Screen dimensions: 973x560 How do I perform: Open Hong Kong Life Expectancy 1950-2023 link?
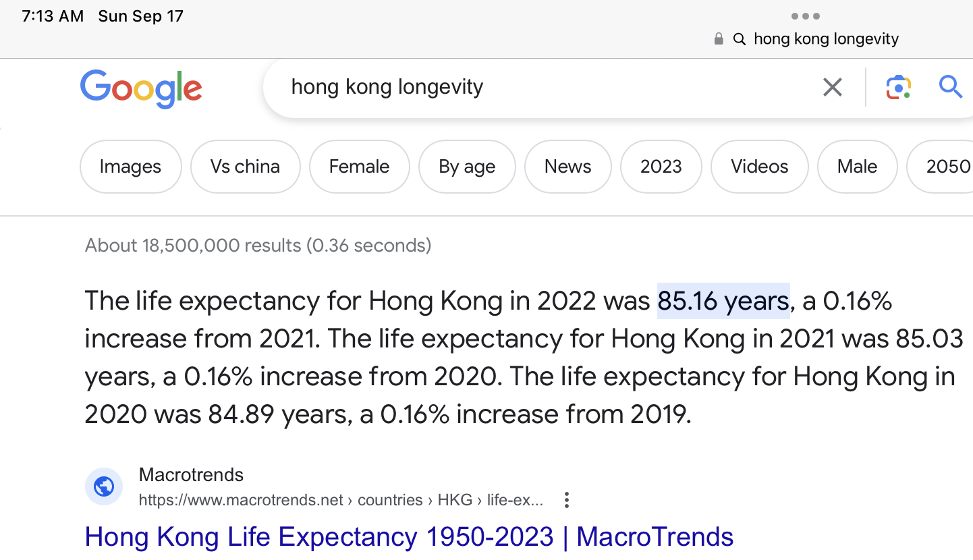(409, 537)
